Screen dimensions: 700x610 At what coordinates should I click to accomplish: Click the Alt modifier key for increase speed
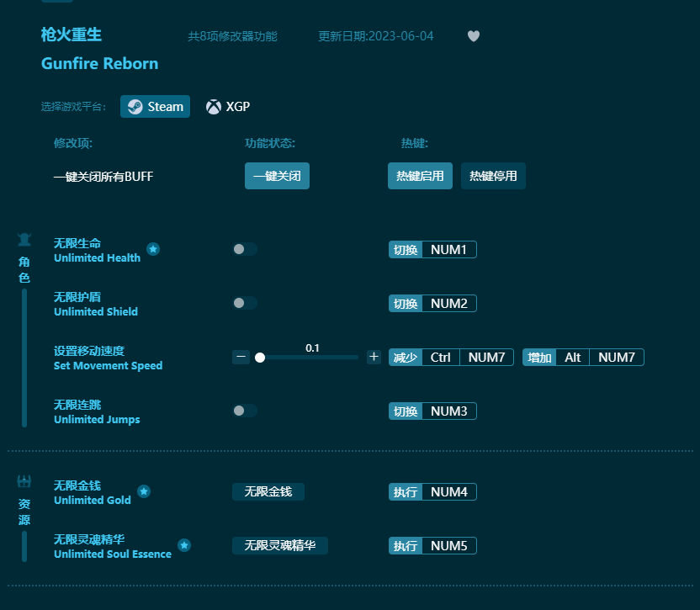click(573, 358)
